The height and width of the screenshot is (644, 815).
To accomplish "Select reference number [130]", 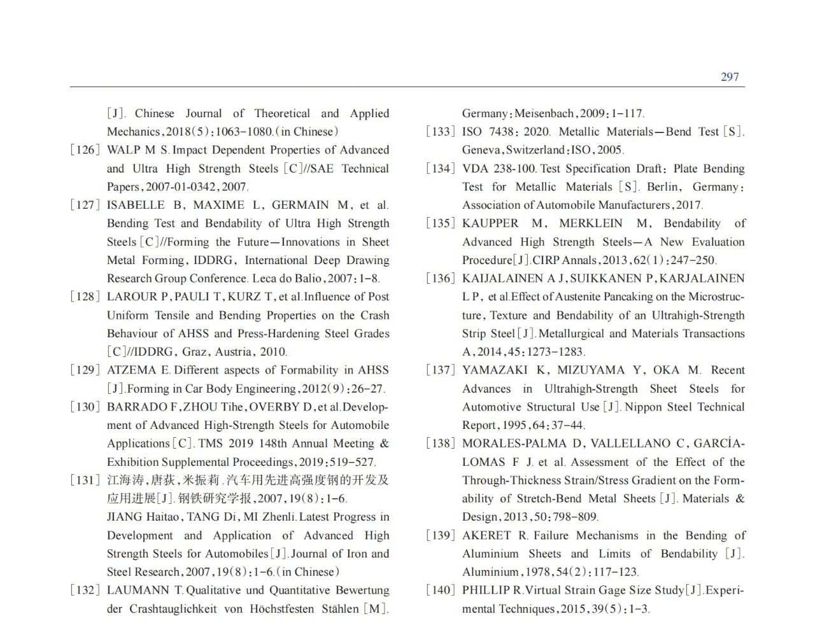I will pos(85,407).
